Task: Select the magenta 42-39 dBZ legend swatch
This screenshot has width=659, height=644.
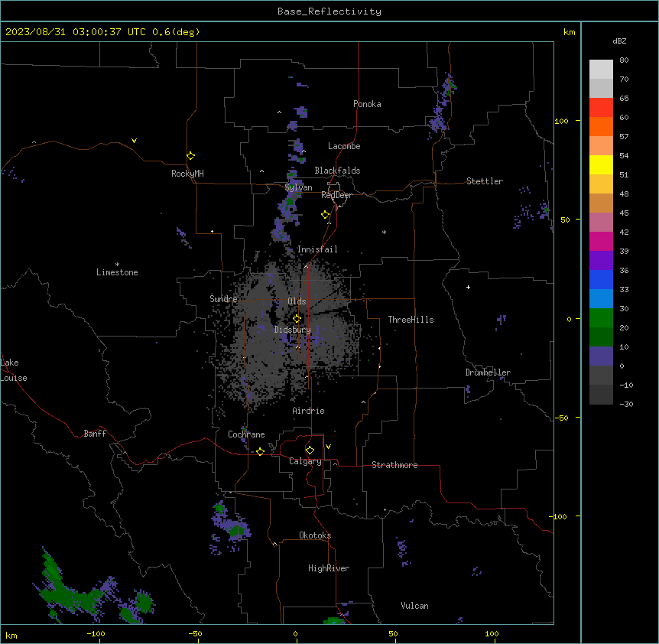Action: click(601, 241)
